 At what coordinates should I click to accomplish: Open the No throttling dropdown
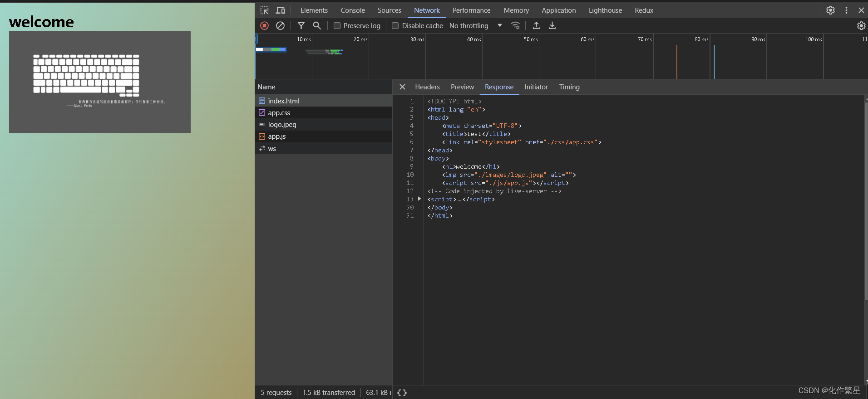pyautogui.click(x=476, y=26)
